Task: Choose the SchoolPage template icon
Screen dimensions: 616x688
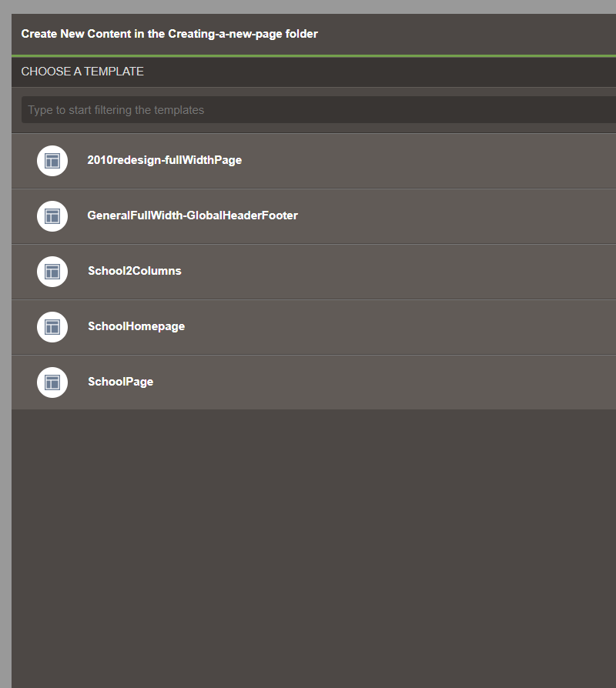Action: coord(52,382)
